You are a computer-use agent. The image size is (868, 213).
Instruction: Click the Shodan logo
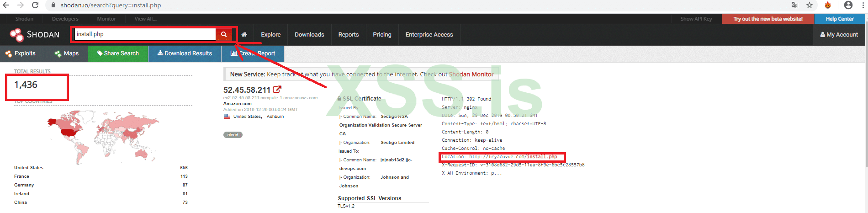pyautogui.click(x=35, y=35)
